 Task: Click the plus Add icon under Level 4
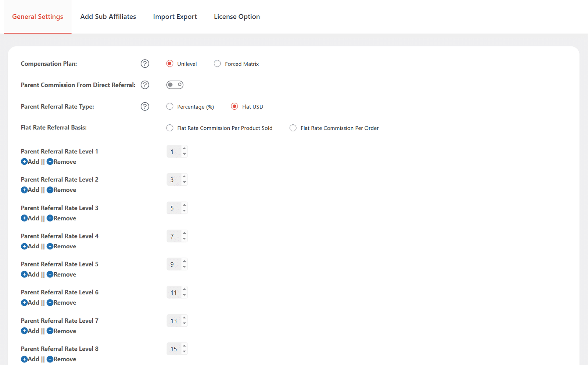tap(24, 246)
